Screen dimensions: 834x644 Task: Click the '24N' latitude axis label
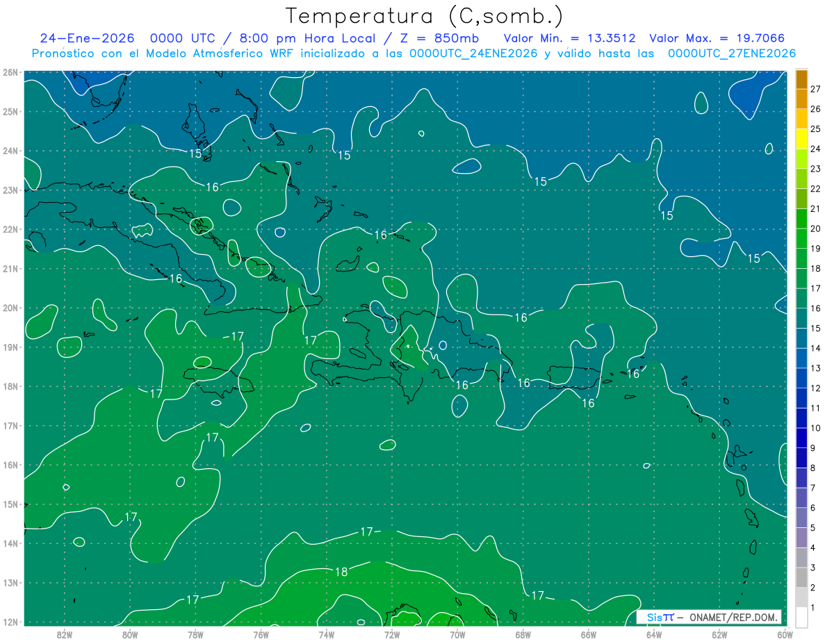10,151
